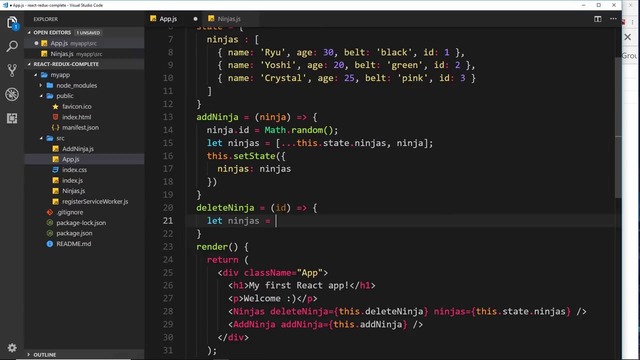
Task: Open the Explorer view in activity bar
Action: [12, 22]
